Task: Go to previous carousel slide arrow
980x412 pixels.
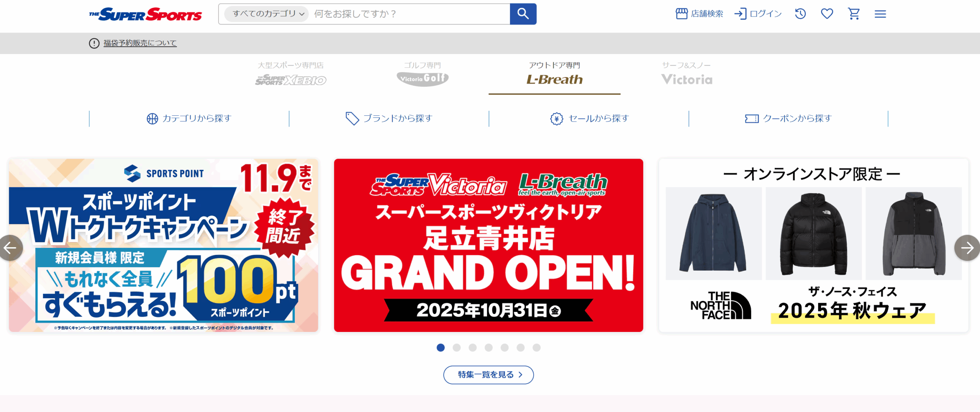Action: 10,248
